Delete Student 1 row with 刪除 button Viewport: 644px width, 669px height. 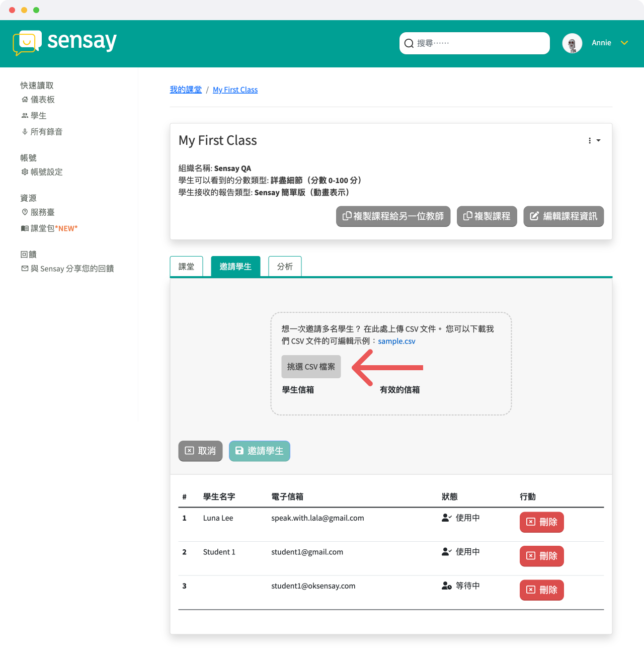(x=541, y=556)
